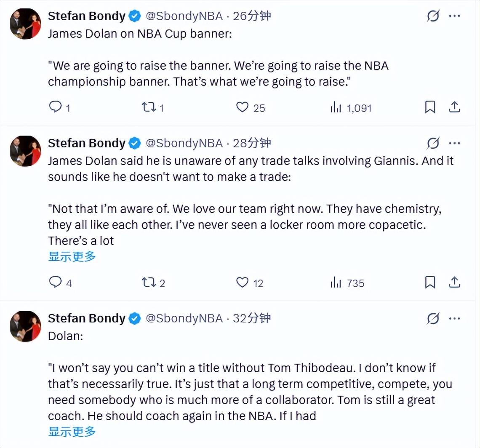Retweet the NBA Cup banner tweet
The image size is (480, 448).
point(149,108)
